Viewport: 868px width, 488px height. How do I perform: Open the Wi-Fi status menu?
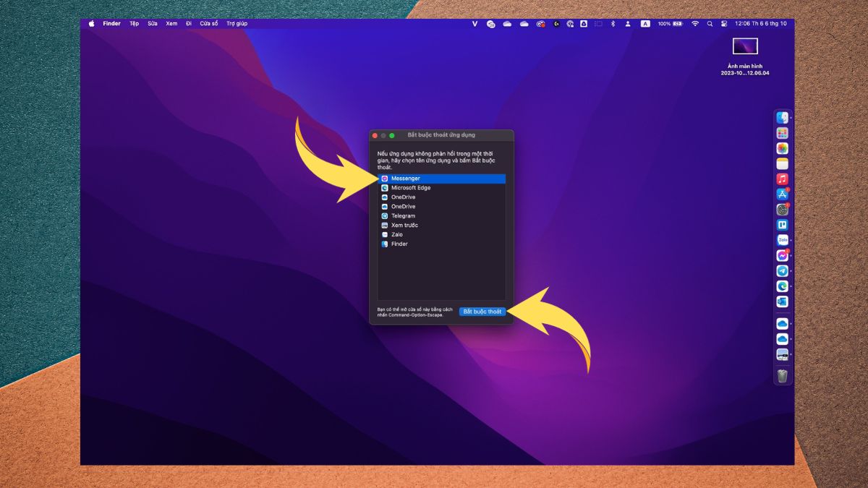point(695,24)
